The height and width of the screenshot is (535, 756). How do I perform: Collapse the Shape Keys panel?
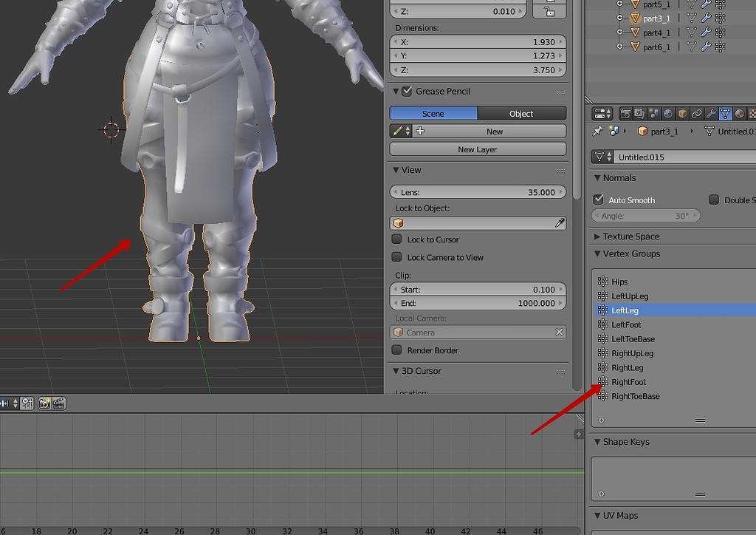click(x=597, y=442)
